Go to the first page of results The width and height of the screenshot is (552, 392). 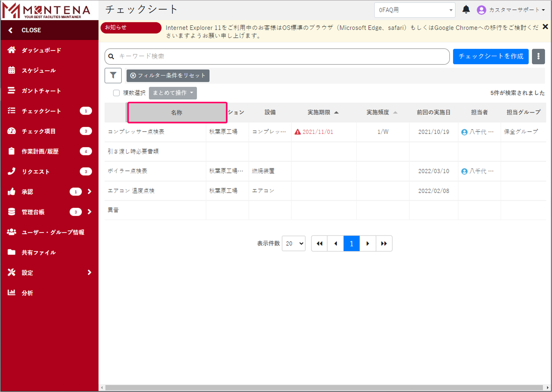coord(319,243)
